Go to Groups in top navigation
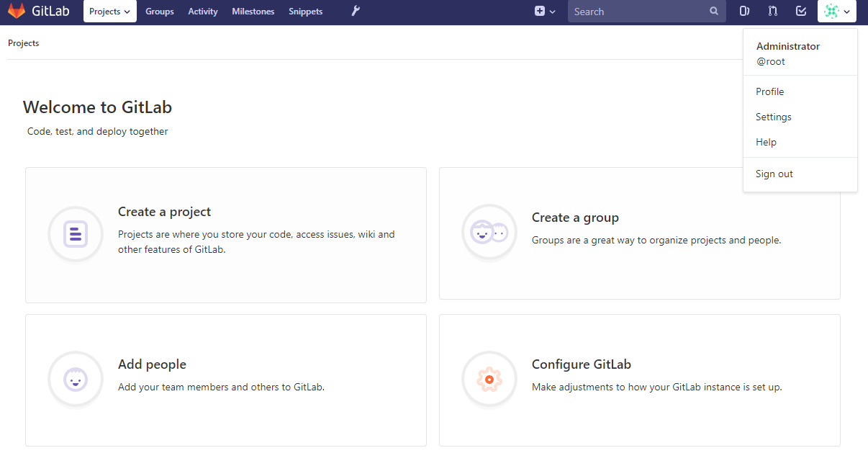Screen dimensions: 868x466 tap(160, 12)
